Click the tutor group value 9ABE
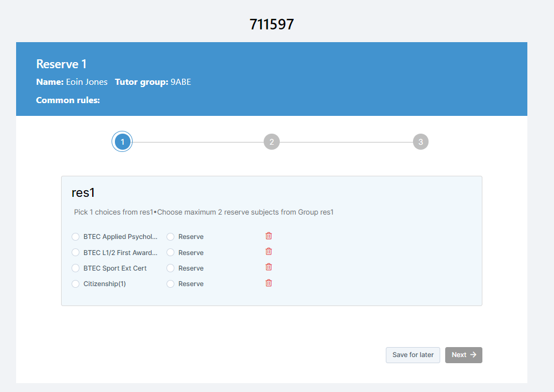 [180, 82]
